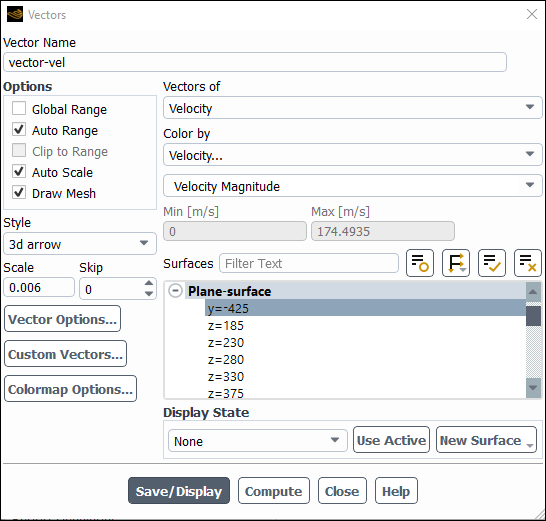Click the group-by surfaces filter icon
The width and height of the screenshot is (546, 521).
[456, 263]
